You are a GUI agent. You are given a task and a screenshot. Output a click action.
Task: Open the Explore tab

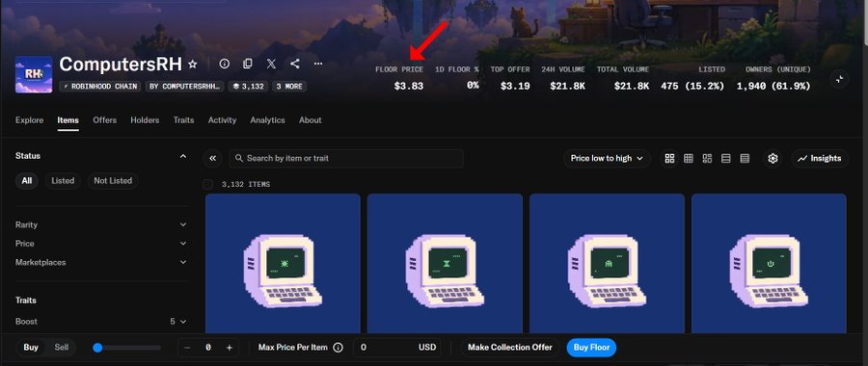(29, 120)
